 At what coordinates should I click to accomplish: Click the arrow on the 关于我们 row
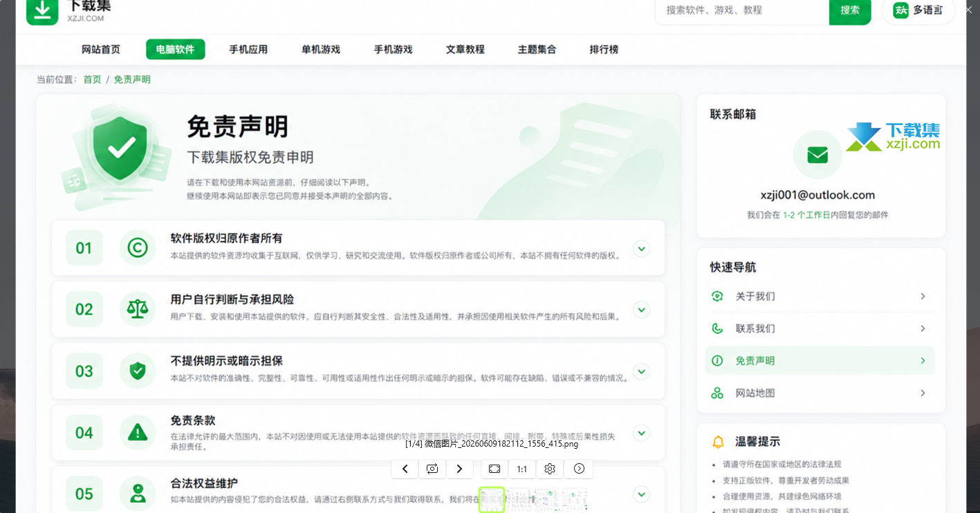pyautogui.click(x=923, y=297)
